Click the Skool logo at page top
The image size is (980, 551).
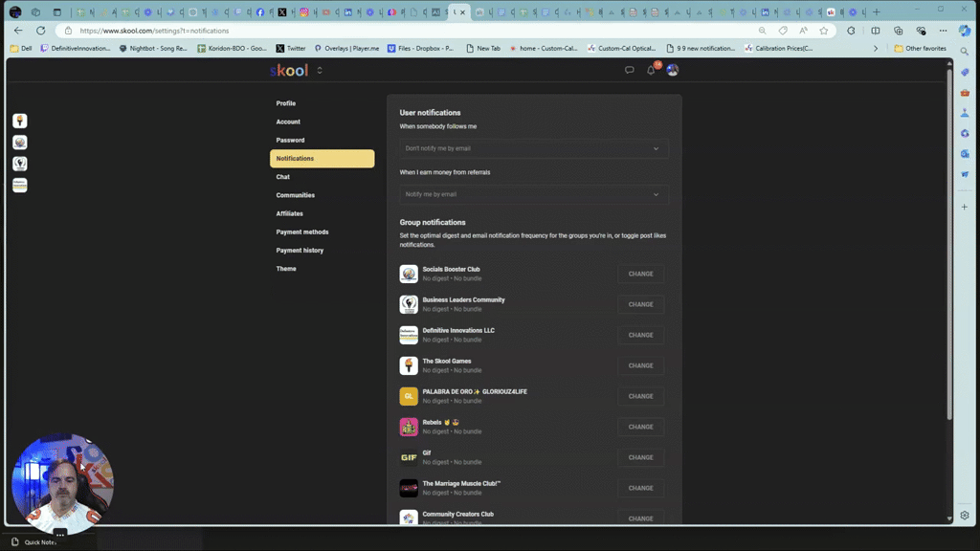287,70
